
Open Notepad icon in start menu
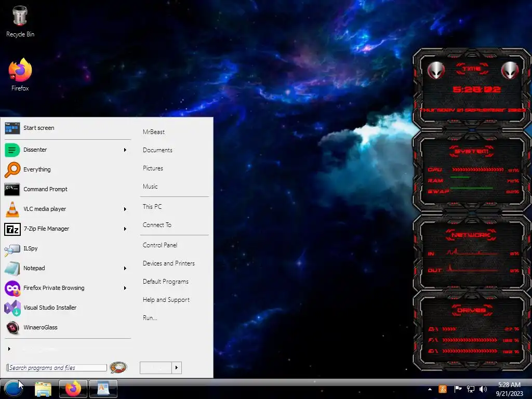pyautogui.click(x=12, y=269)
